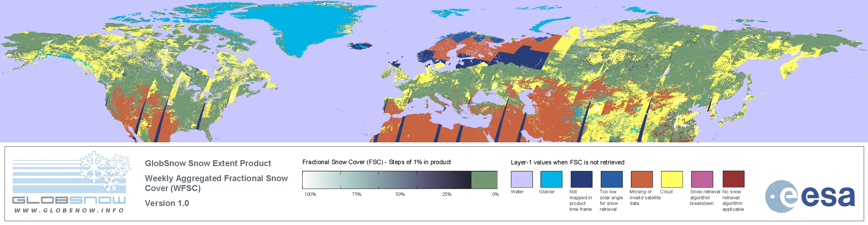Click 'Layer-1 values when FSC is not retrieved' heading
868x225 pixels.
(x=568, y=162)
